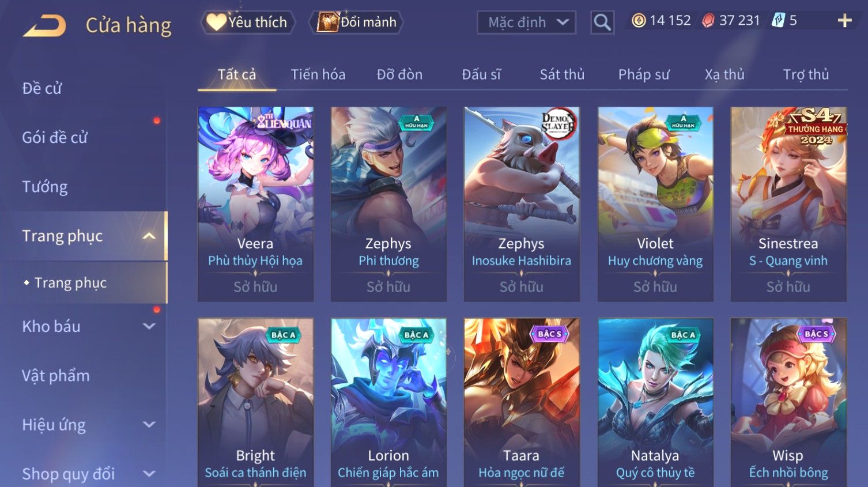Expand the Kho báu sidebar section
The height and width of the screenshot is (487, 868).
pos(149,326)
